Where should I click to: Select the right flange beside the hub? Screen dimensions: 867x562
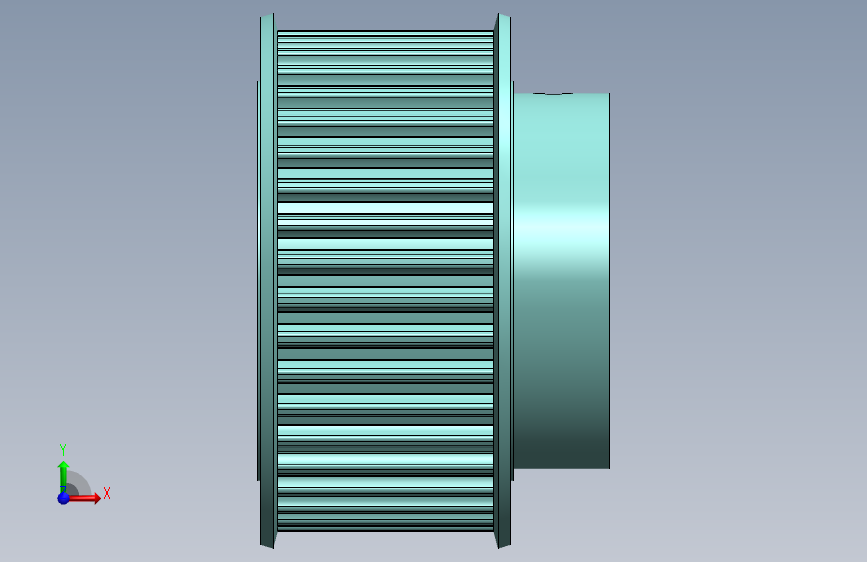(x=504, y=281)
